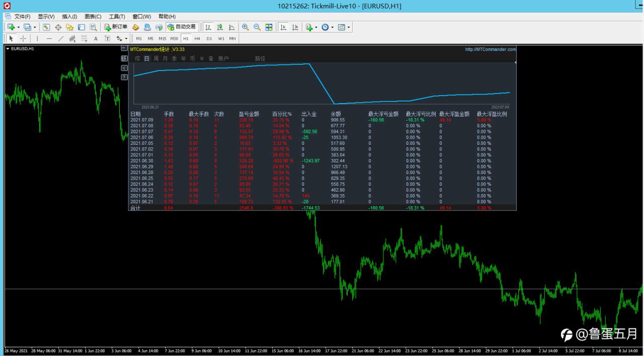Viewport: 644px width, 356px height.
Task: Click the -1243.97 withdrawal value
Action: click(310, 161)
